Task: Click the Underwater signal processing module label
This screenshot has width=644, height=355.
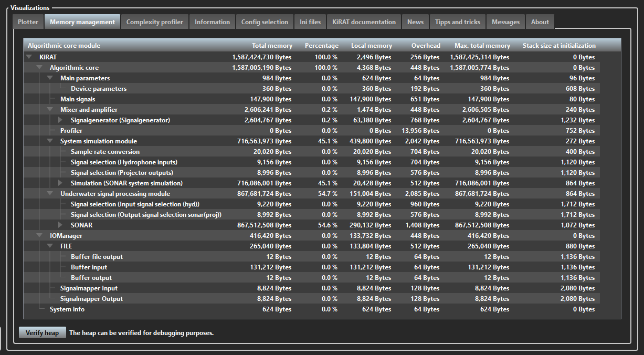Action: [115, 193]
